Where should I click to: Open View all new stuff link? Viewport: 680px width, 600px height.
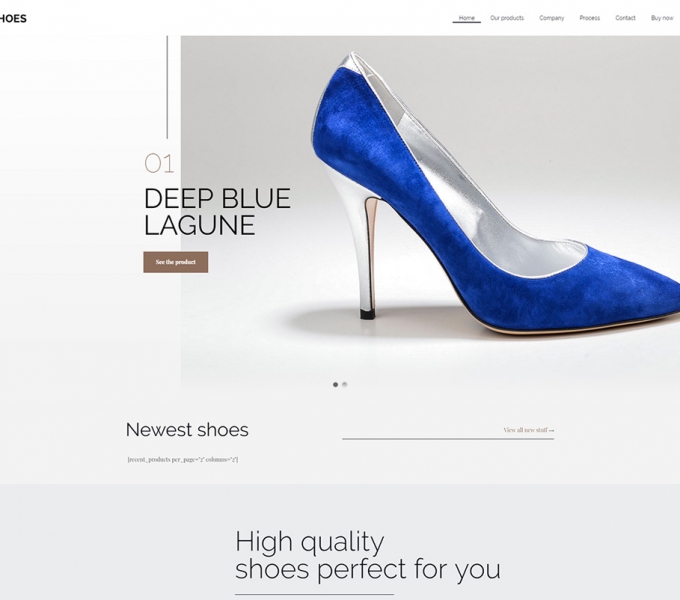click(529, 430)
